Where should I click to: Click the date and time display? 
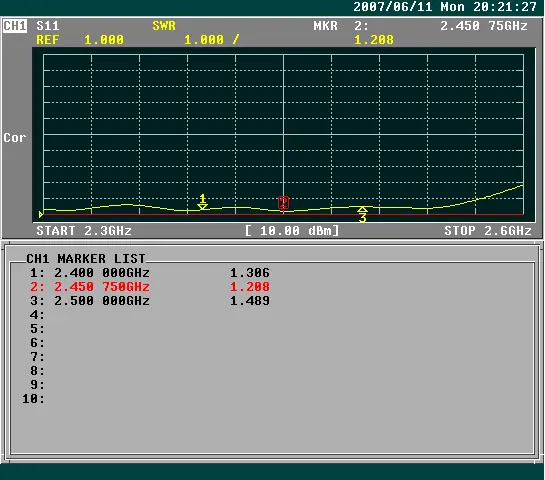pyautogui.click(x=445, y=7)
